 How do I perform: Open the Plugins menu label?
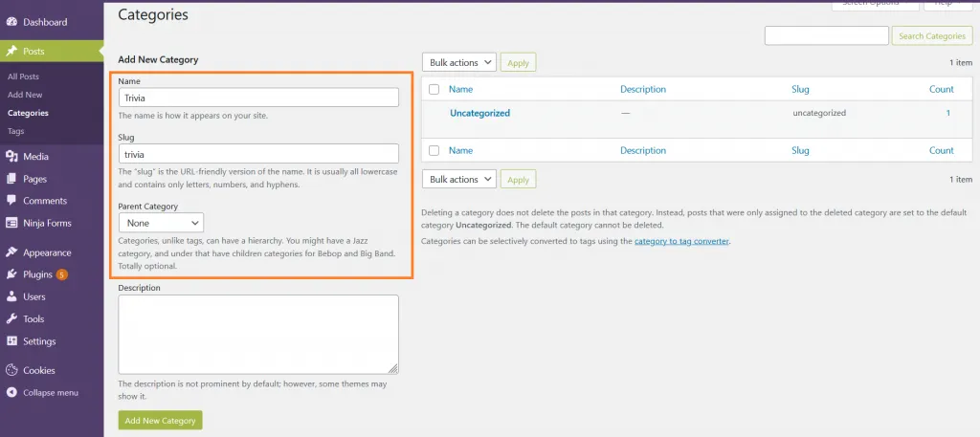tap(37, 274)
